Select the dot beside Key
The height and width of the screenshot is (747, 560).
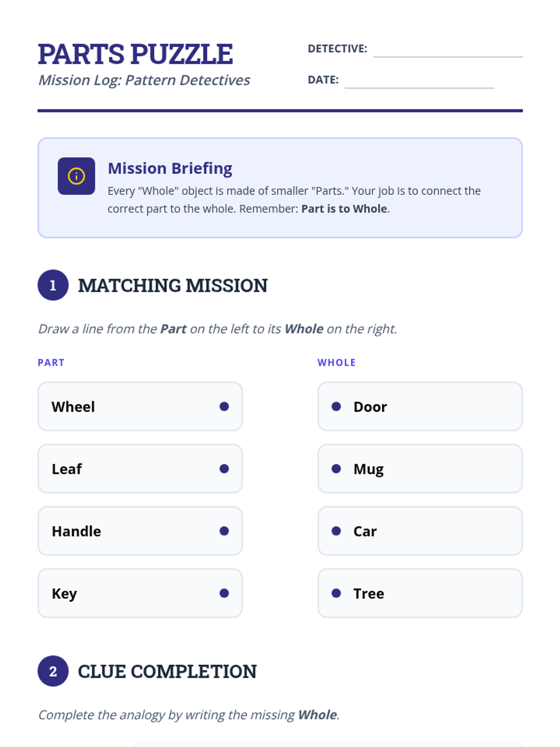[224, 593]
